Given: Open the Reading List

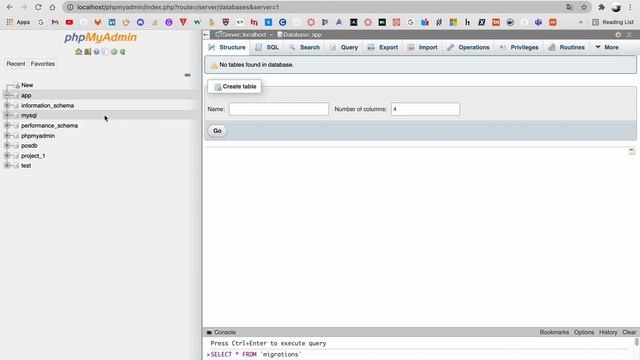Looking at the screenshot, I should click(x=613, y=22).
